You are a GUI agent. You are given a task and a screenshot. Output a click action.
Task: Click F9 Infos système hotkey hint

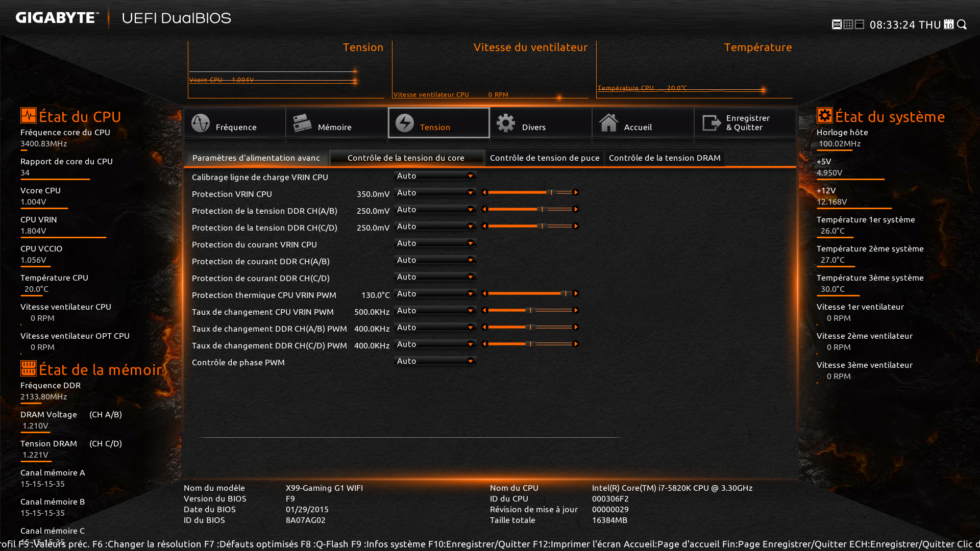pyautogui.click(x=388, y=544)
